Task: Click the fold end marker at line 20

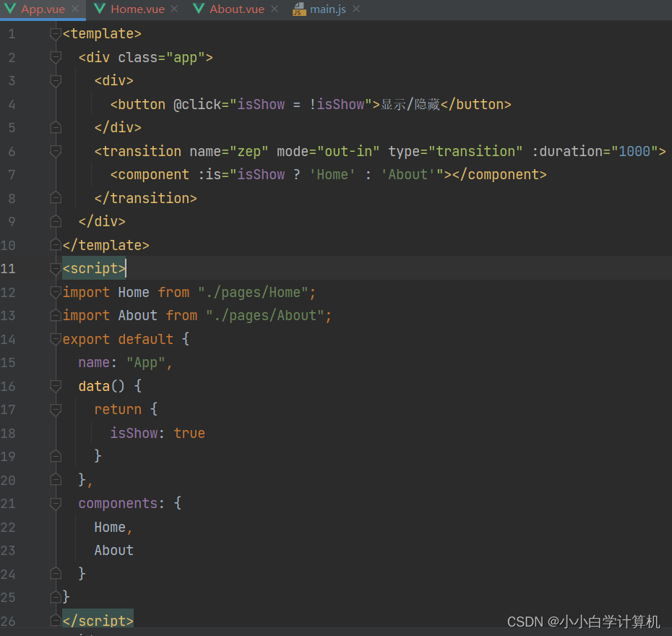Action: (56, 480)
